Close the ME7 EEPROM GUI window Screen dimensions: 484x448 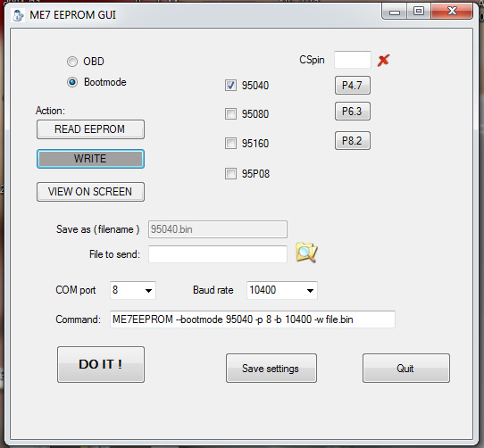[452, 12]
